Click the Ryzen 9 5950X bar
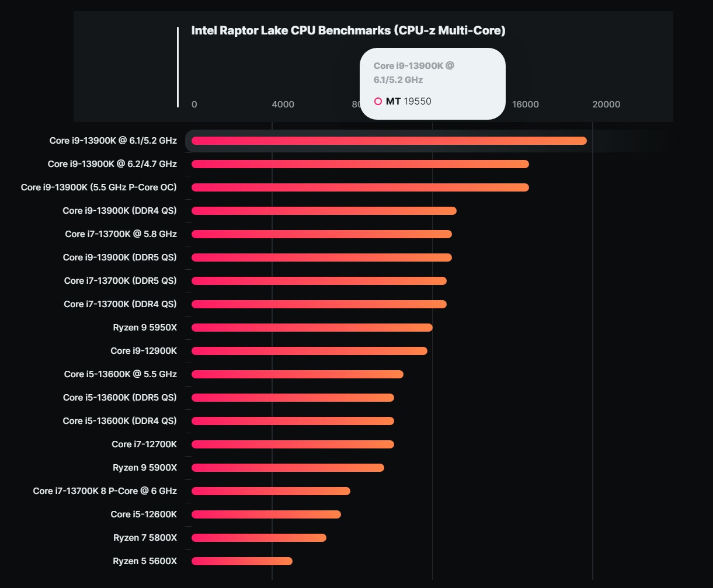This screenshot has width=713, height=588. click(312, 328)
